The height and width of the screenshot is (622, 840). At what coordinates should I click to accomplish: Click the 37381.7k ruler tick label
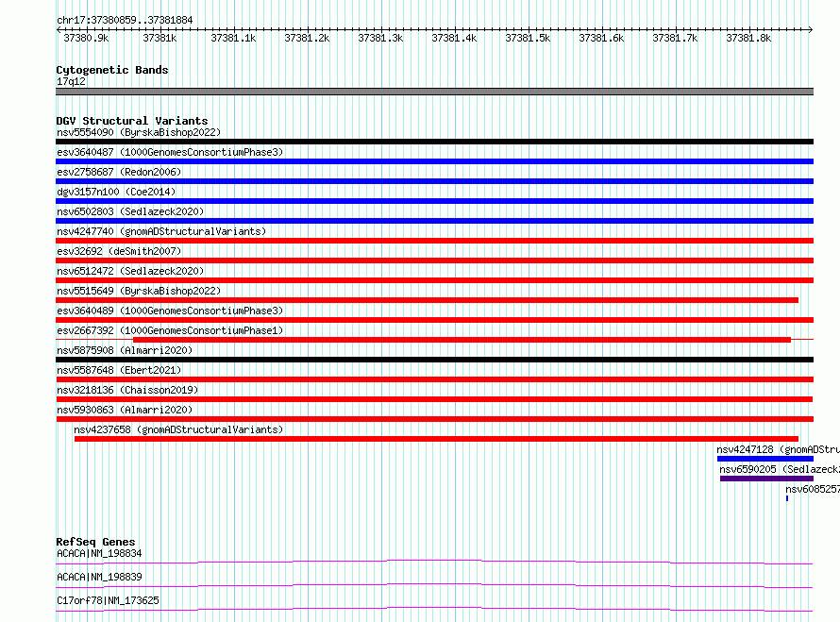click(675, 39)
